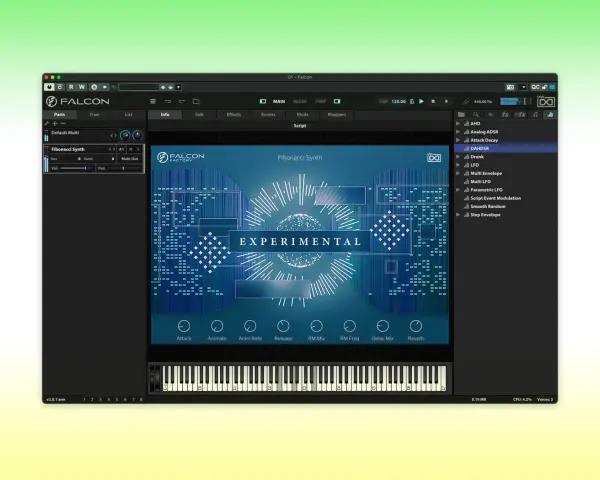Select the Tree tab
Image resolution: width=600 pixels, height=480 pixels.
[94, 114]
